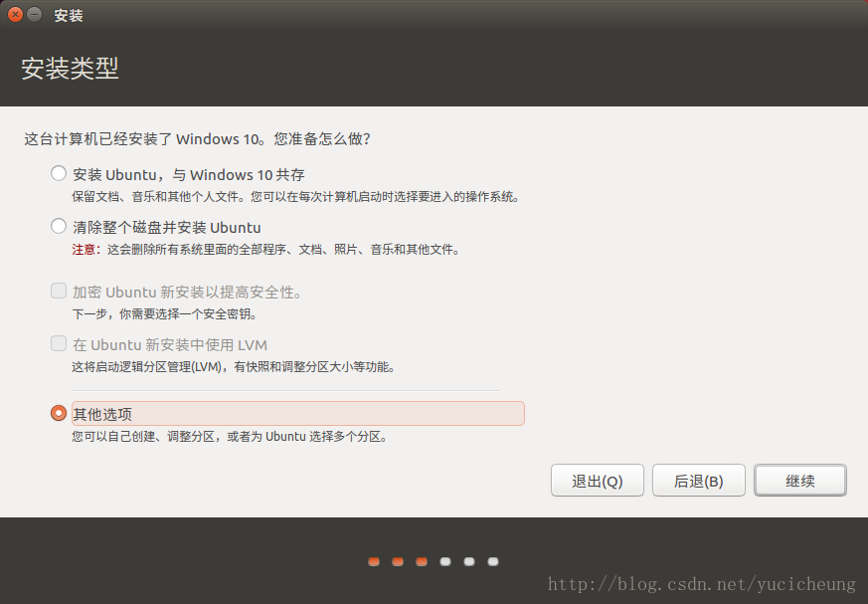
Task: Click description about LVM snapshots and resizing
Action: click(233, 367)
